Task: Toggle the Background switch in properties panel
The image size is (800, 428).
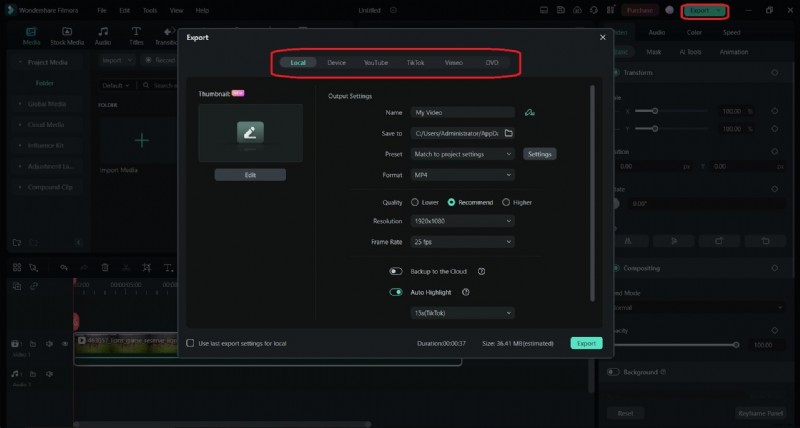Action: [x=613, y=372]
